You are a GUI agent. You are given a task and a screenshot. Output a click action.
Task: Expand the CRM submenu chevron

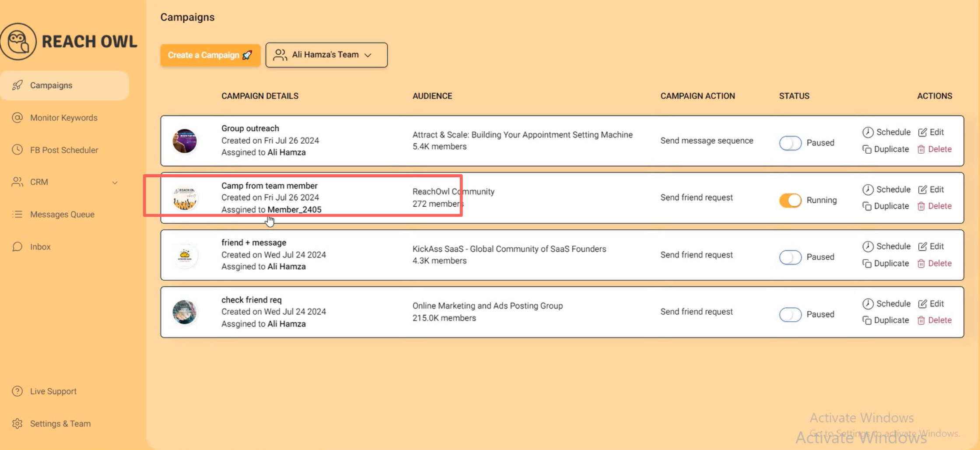tap(115, 183)
